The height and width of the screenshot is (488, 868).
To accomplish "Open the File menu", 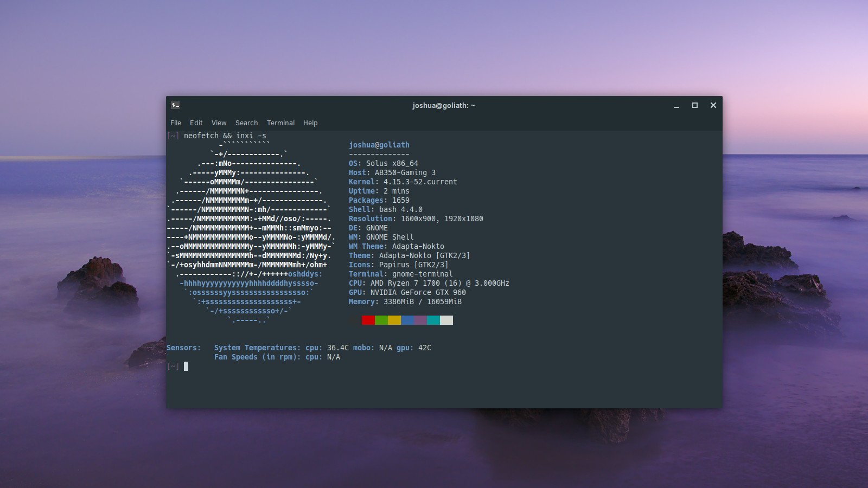I will 176,123.
